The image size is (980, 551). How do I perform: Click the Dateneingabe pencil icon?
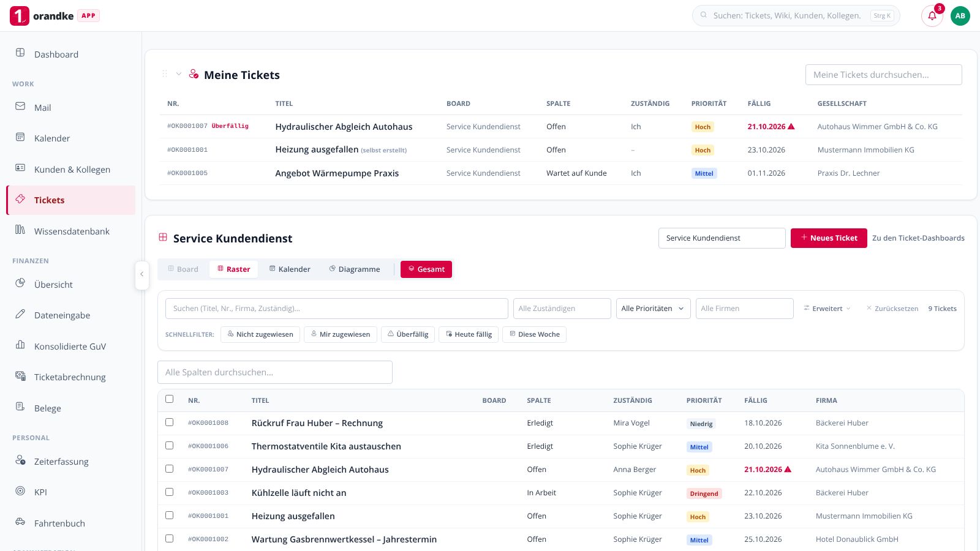click(20, 314)
